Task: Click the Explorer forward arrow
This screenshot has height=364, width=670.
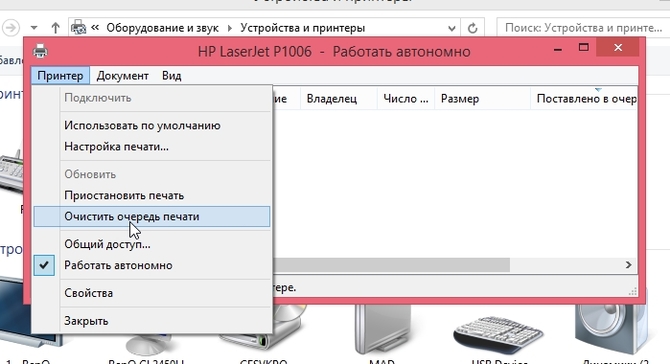Action: tap(11, 28)
